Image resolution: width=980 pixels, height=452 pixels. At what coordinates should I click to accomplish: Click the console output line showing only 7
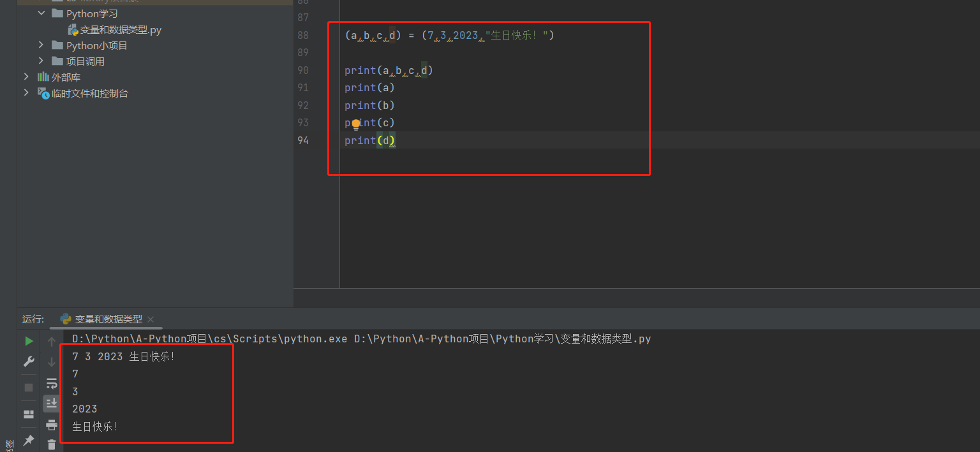(75, 374)
